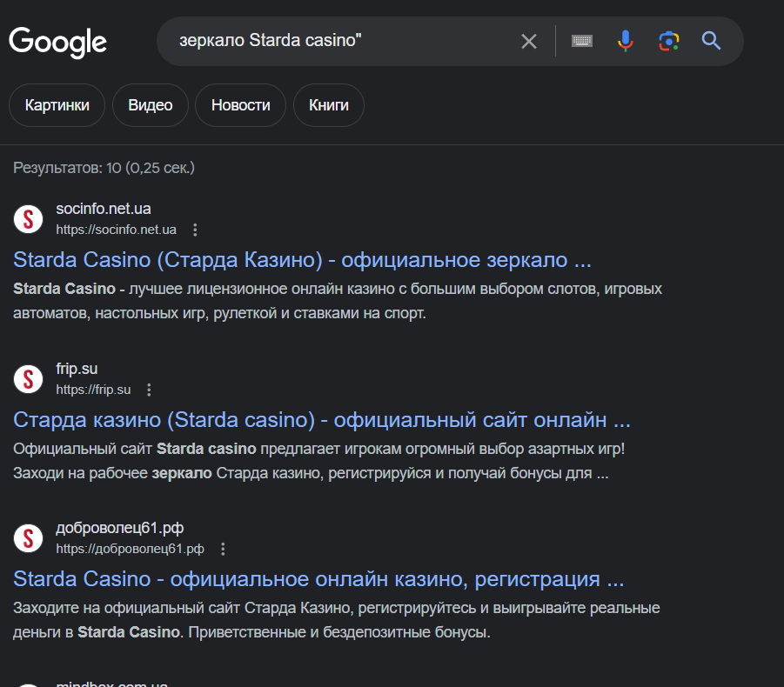Switch to the Новости tab

click(240, 105)
